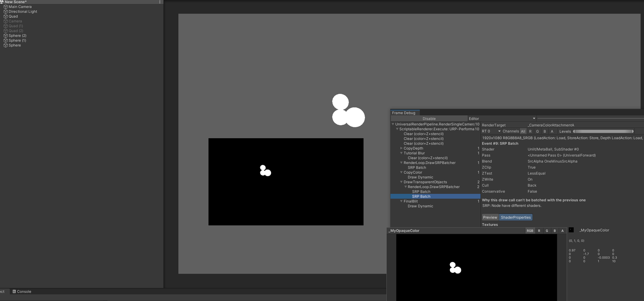Open the Console panel tab
The height and width of the screenshot is (301, 644).
21,292
